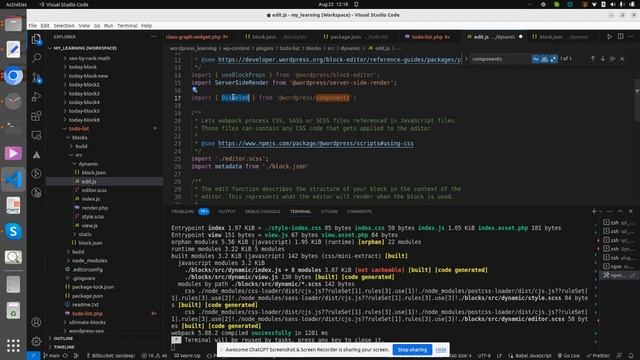Expand the replace field in find widget
The width and height of the screenshot is (640, 360).
point(467,59)
